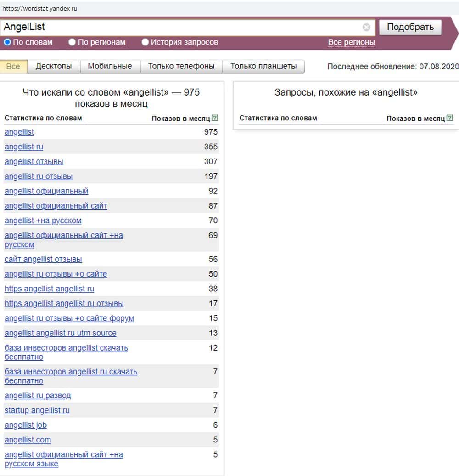Click the left 'Статистика по словам' column header

click(43, 118)
